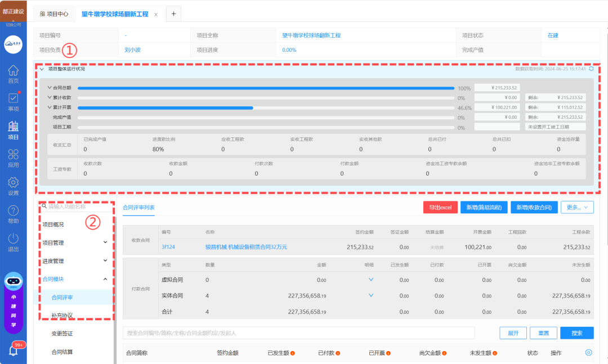
Task: Refresh project data with the reload icon
Action: pyautogui.click(x=591, y=69)
